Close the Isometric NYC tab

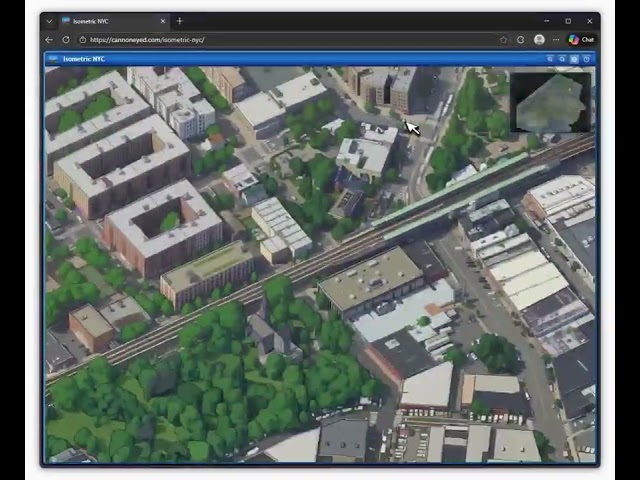coord(163,21)
